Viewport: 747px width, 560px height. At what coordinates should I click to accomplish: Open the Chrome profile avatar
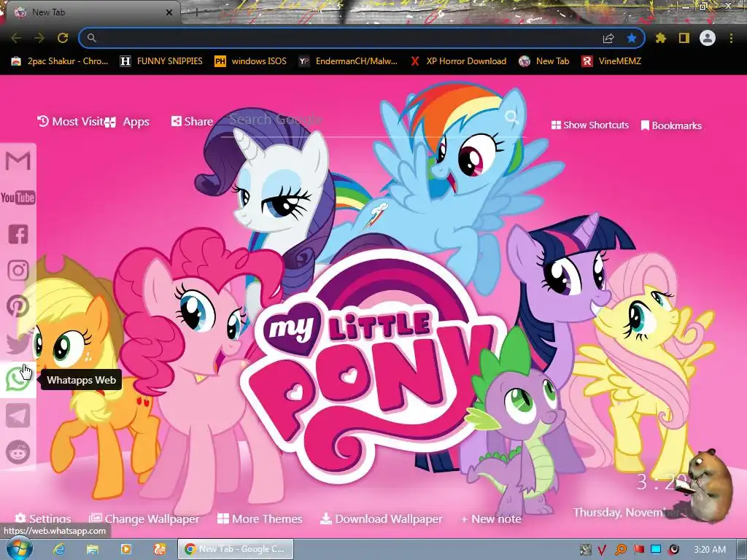[x=708, y=38]
